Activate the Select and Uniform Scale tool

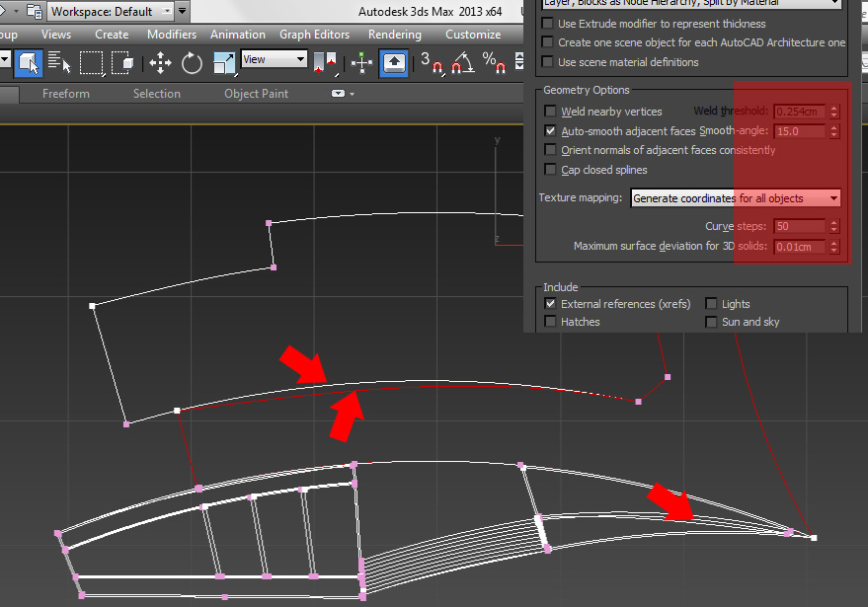point(224,63)
